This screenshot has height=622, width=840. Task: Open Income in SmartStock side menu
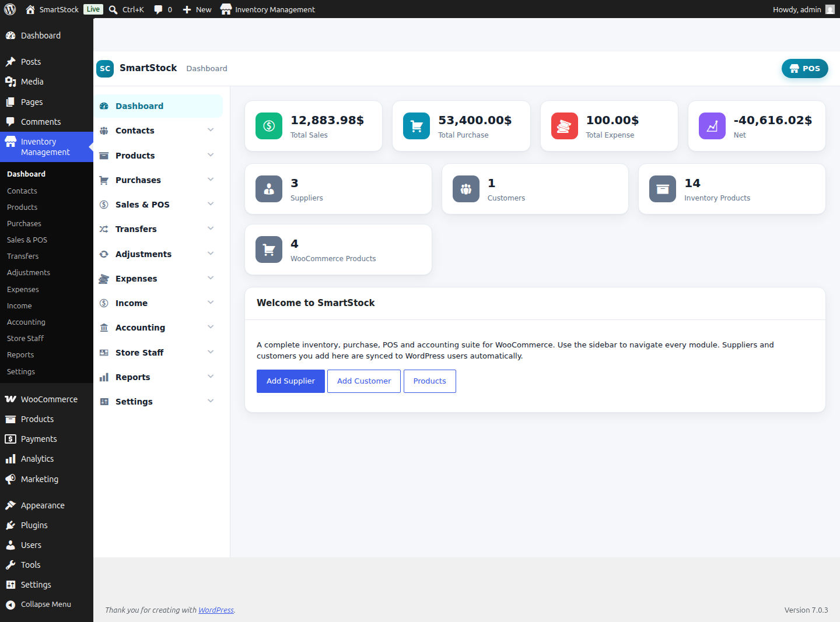158,303
